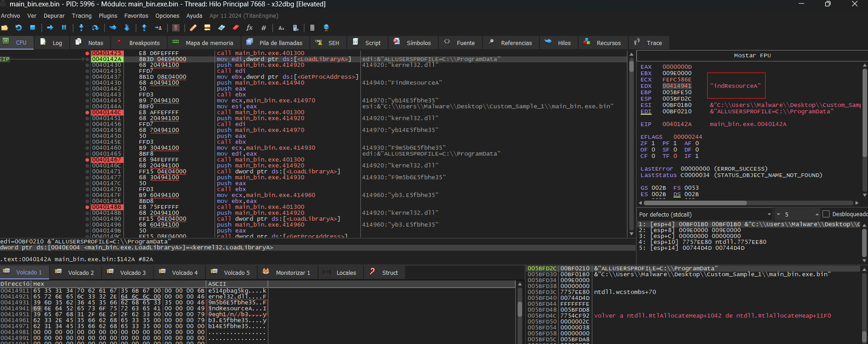The image size is (868, 344).
Task: Click the 'Mostar FPU' button
Action: [x=752, y=56]
